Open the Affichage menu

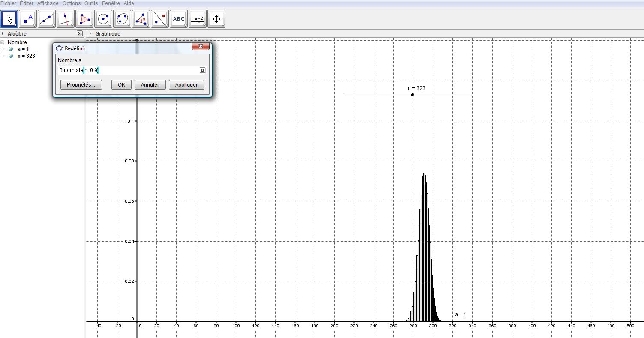(x=48, y=3)
